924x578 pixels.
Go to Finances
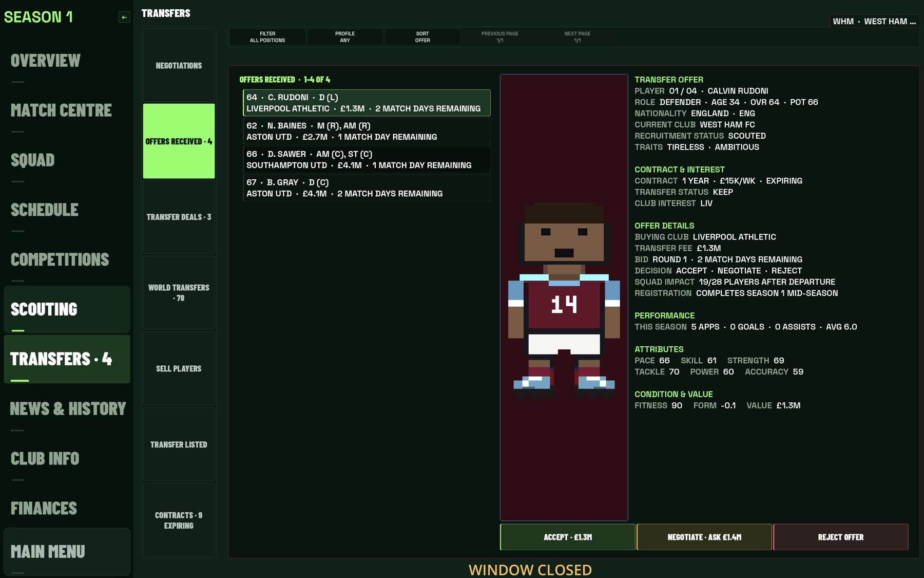pyautogui.click(x=67, y=509)
